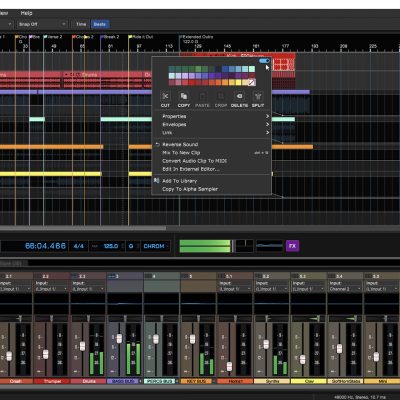Choose Copy To Alpha Sampler

click(x=212, y=189)
